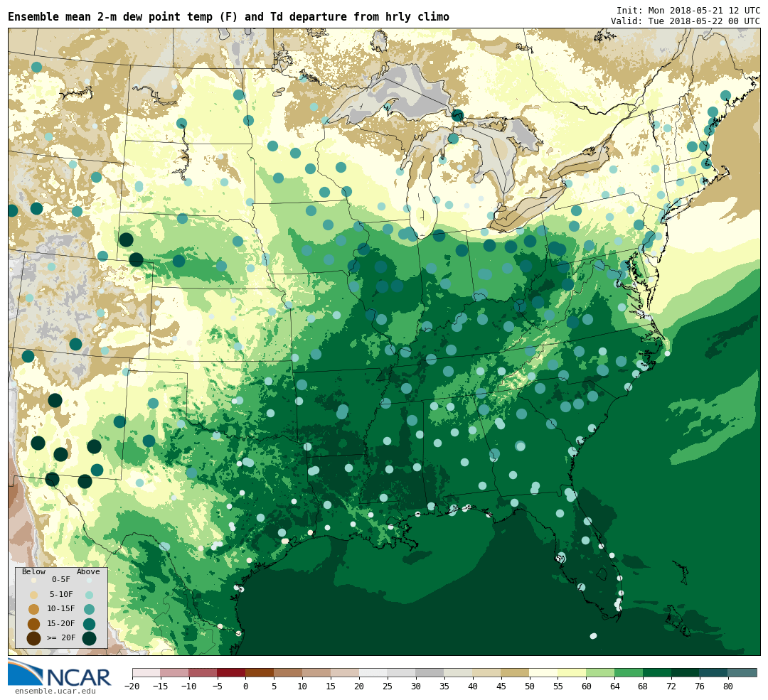Click the '32'-adjacent '30' colorbar tick label
This screenshot has height=700, width=768.
point(416,686)
